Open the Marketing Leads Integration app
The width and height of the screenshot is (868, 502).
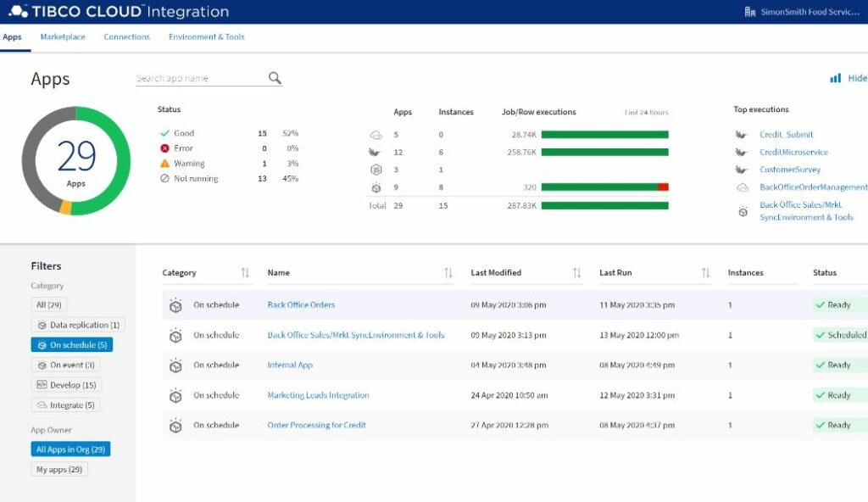click(319, 395)
